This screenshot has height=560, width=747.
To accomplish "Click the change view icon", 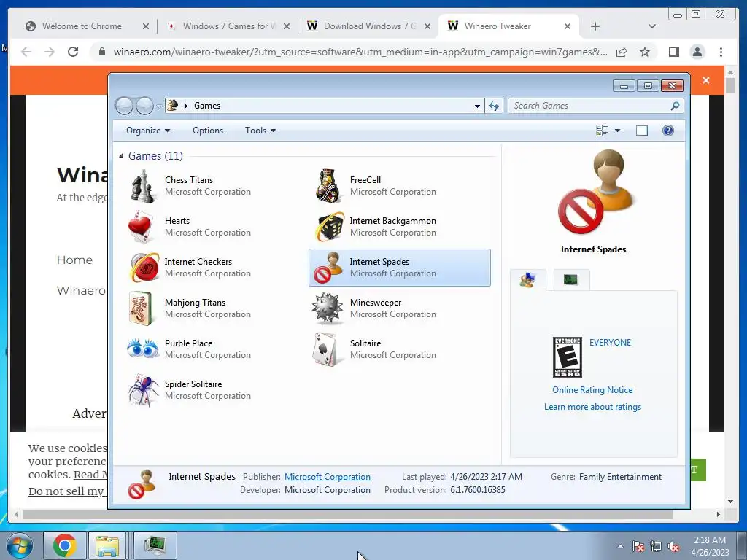I will point(602,131).
